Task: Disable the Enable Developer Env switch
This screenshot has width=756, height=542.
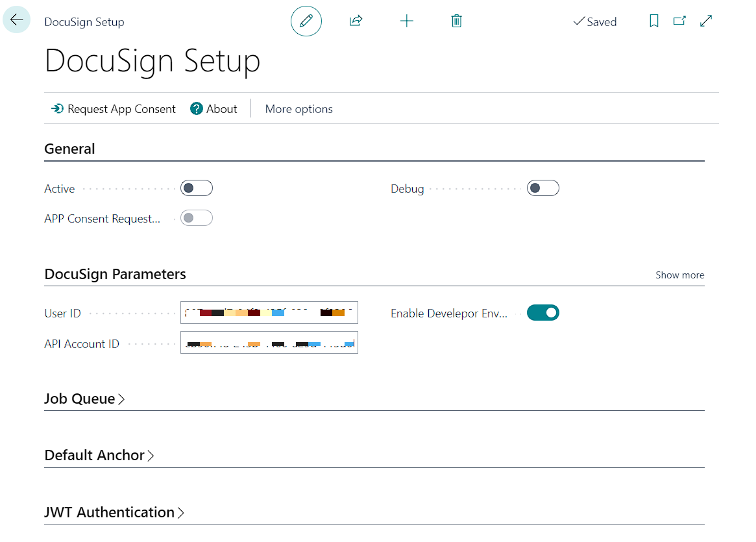Action: (x=543, y=313)
